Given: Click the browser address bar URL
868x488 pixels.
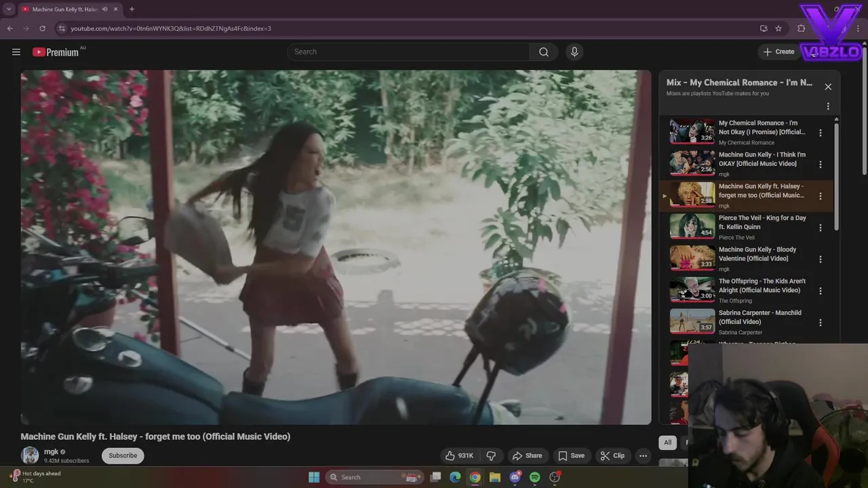Looking at the screenshot, I should click(x=171, y=28).
